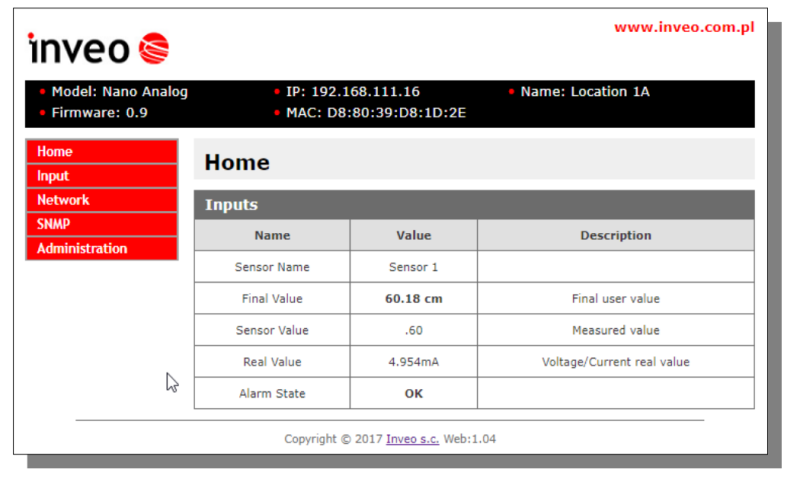Open the www.inveo.com.pl website link
800x482 pixels.
[x=683, y=27]
